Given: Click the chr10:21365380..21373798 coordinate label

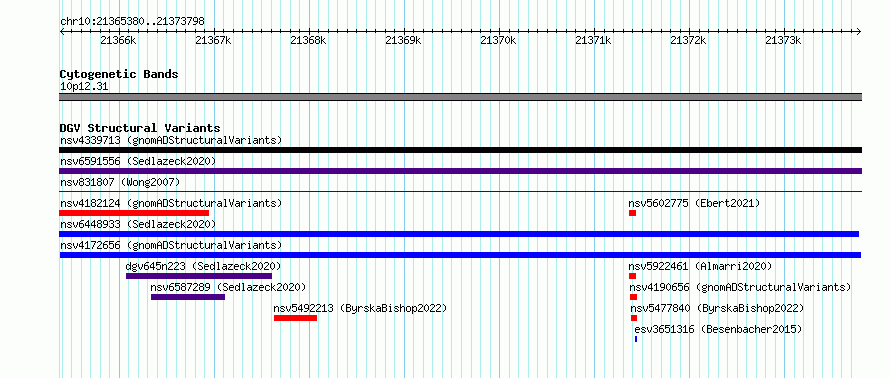Looking at the screenshot, I should coord(132,22).
